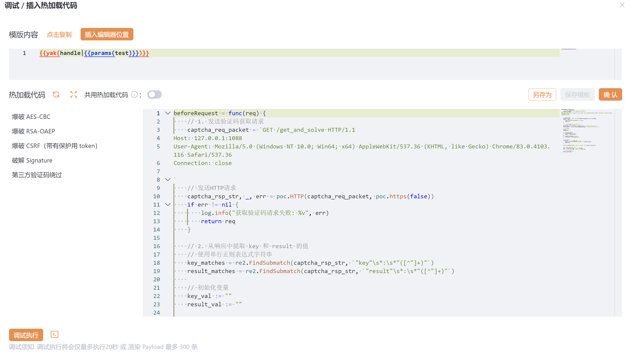Choose 爆破 CSRF token template
This screenshot has width=630, height=364.
coord(54,146)
